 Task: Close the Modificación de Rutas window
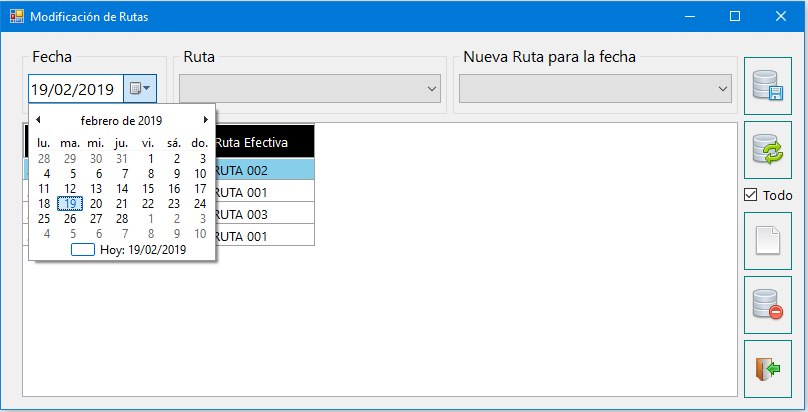(781, 16)
